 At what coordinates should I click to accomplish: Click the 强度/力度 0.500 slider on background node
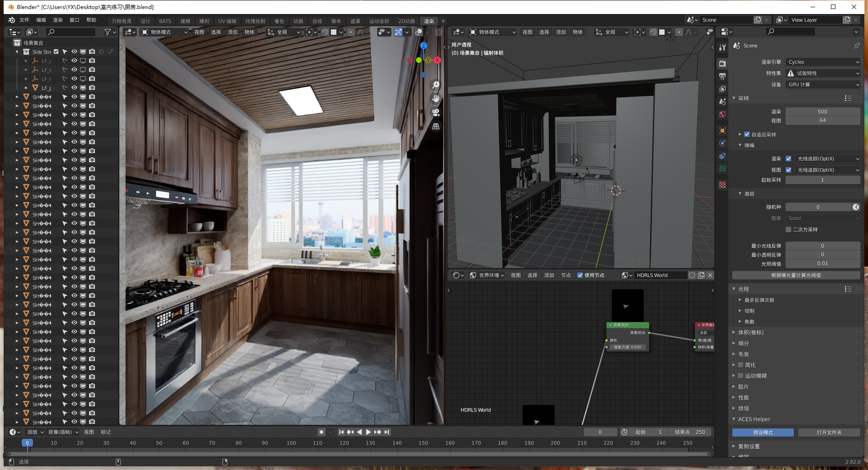[627, 347]
